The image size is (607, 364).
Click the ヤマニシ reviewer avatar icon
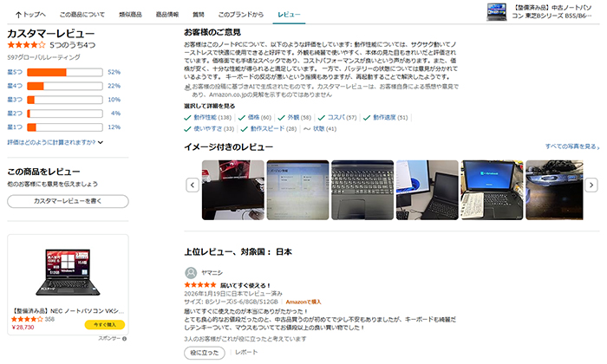coord(191,273)
